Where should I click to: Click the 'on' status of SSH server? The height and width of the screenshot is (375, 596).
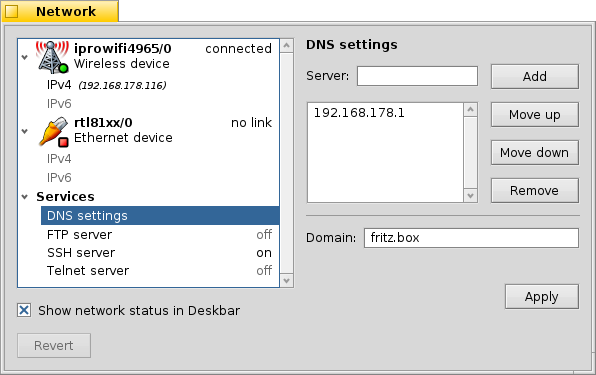(264, 253)
